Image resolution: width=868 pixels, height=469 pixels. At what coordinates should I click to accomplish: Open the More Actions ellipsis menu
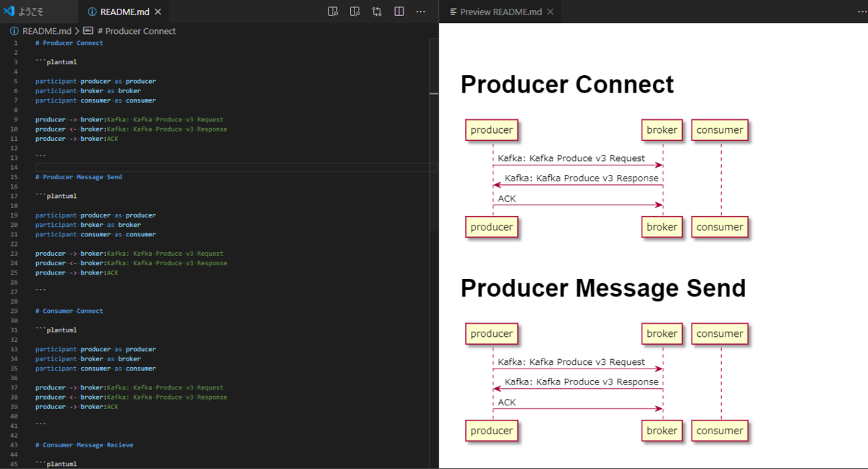click(421, 12)
